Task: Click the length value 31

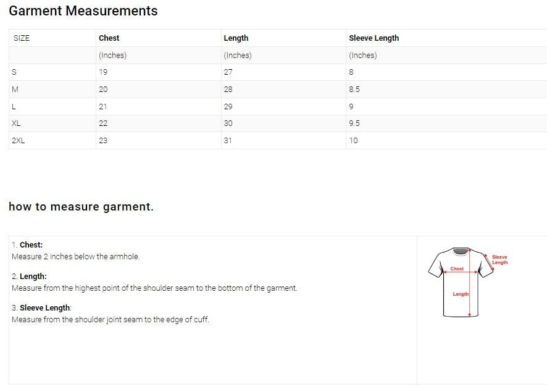Action: point(228,140)
